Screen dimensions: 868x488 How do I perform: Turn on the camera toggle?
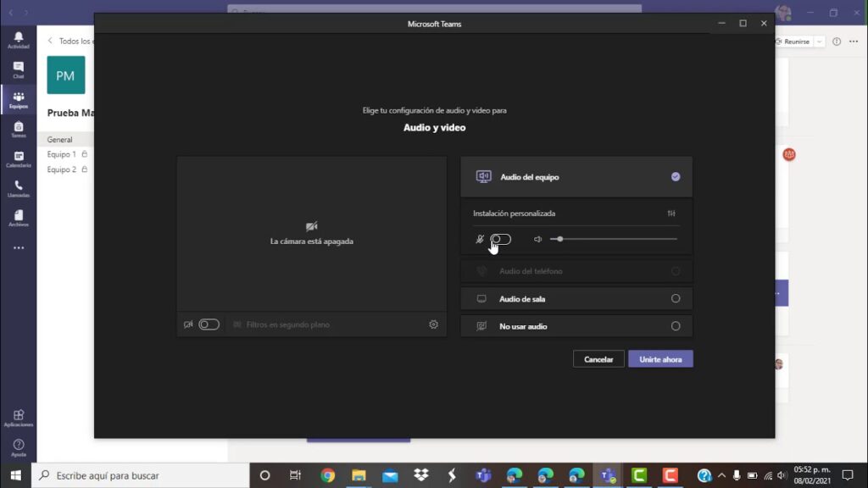click(x=209, y=324)
